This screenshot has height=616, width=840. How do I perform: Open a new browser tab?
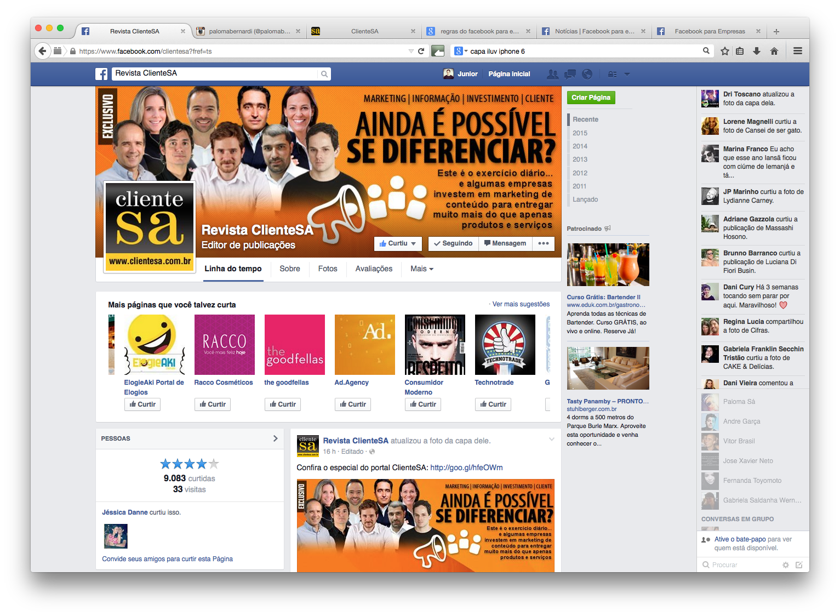point(776,31)
